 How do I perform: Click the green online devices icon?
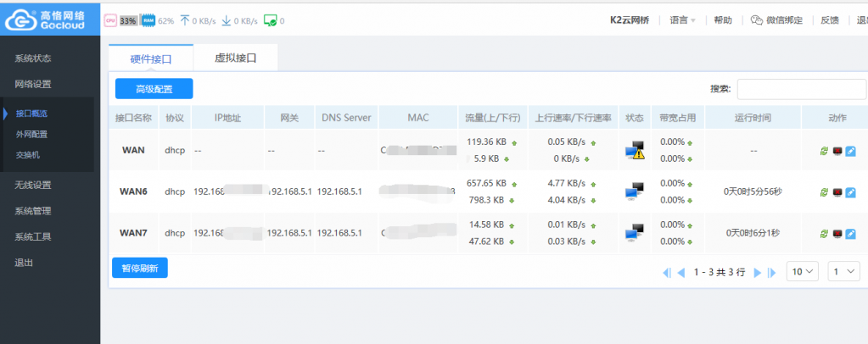270,20
